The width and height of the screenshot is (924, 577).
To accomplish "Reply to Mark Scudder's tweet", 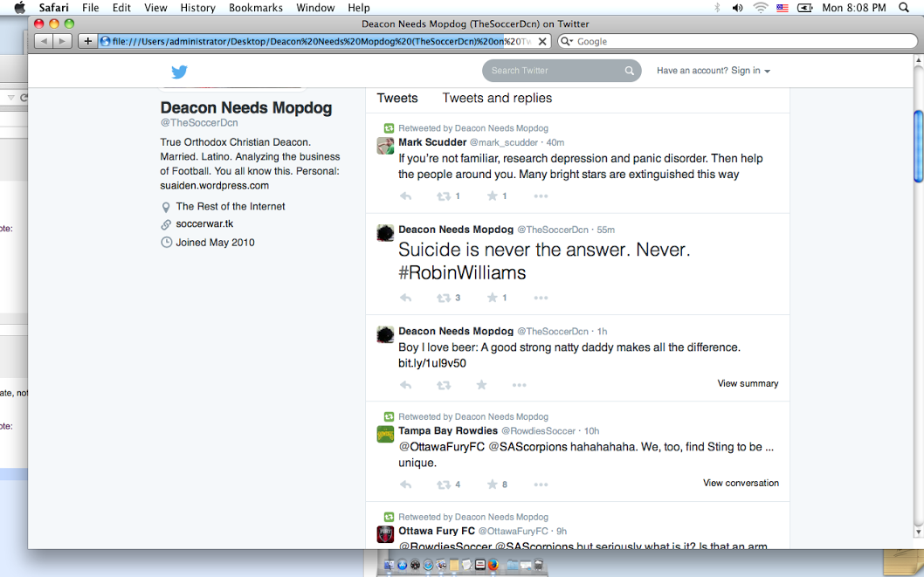I will pyautogui.click(x=405, y=196).
